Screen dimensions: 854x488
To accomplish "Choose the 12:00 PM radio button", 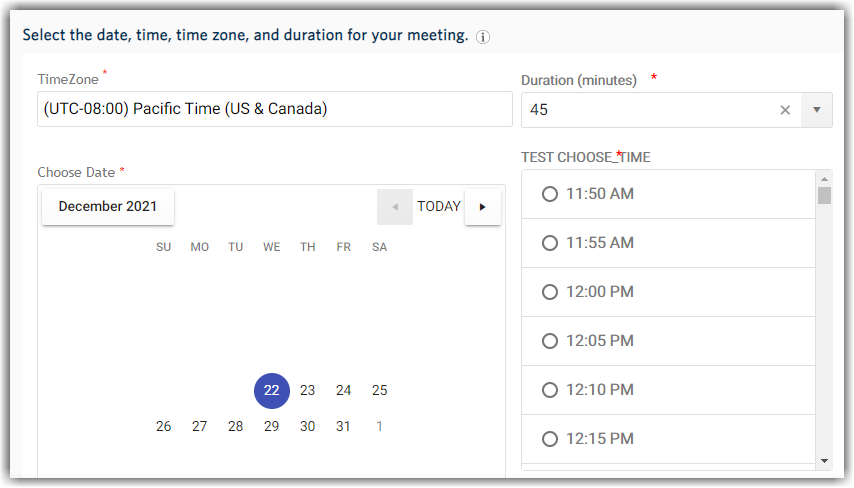I will tap(549, 292).
